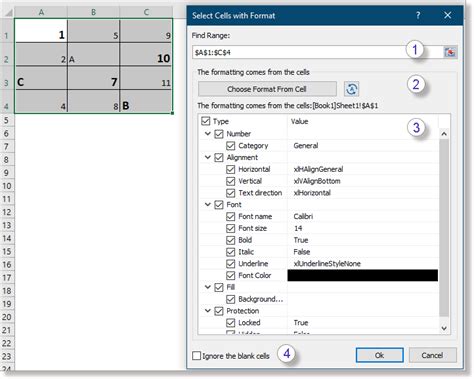The height and width of the screenshot is (379, 474).
Task: Toggle the Category checkbox
Action: pos(230,146)
